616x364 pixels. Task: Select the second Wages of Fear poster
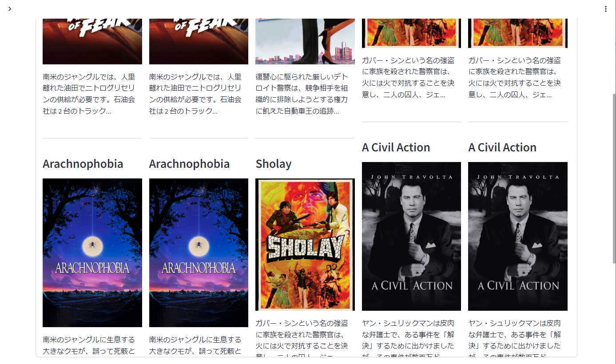199,41
